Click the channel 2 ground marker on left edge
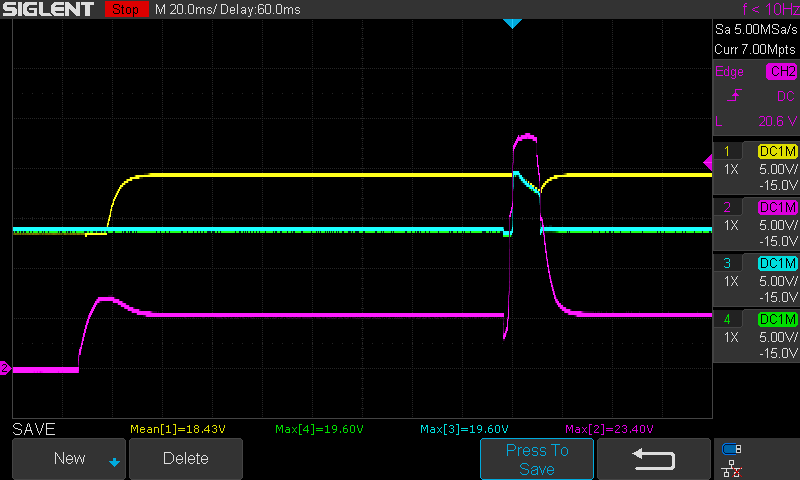800x480 pixels. pyautogui.click(x=5, y=368)
